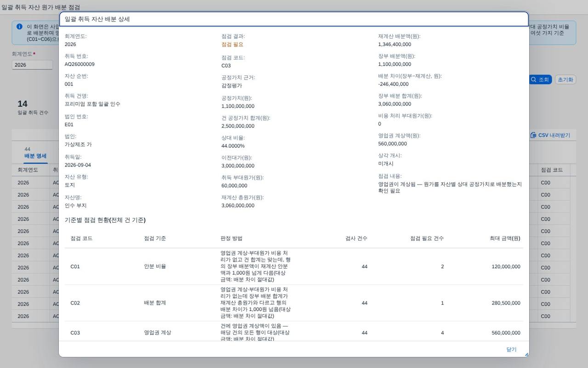Click the 취득일 value 2026-09-04
588x368 pixels.
coord(78,165)
